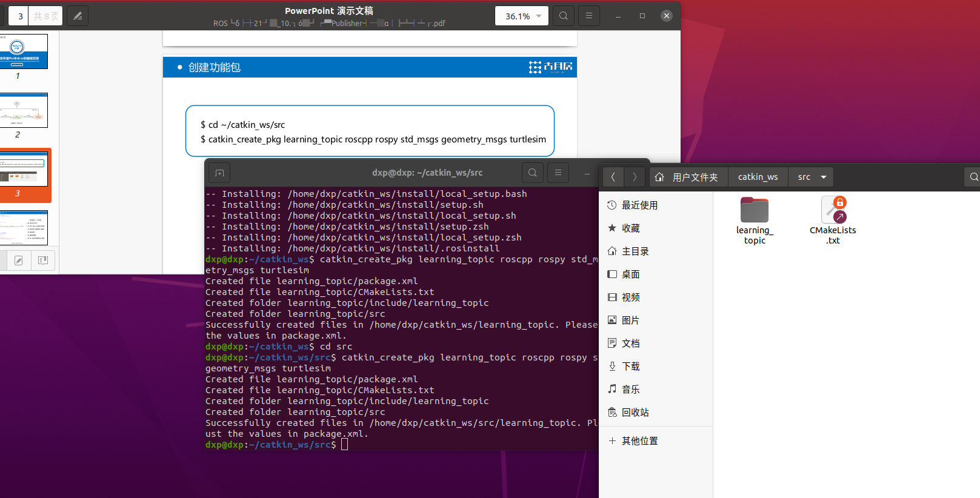Open the src path dropdown arrow
Image resolution: width=980 pixels, height=498 pixels.
click(x=824, y=177)
